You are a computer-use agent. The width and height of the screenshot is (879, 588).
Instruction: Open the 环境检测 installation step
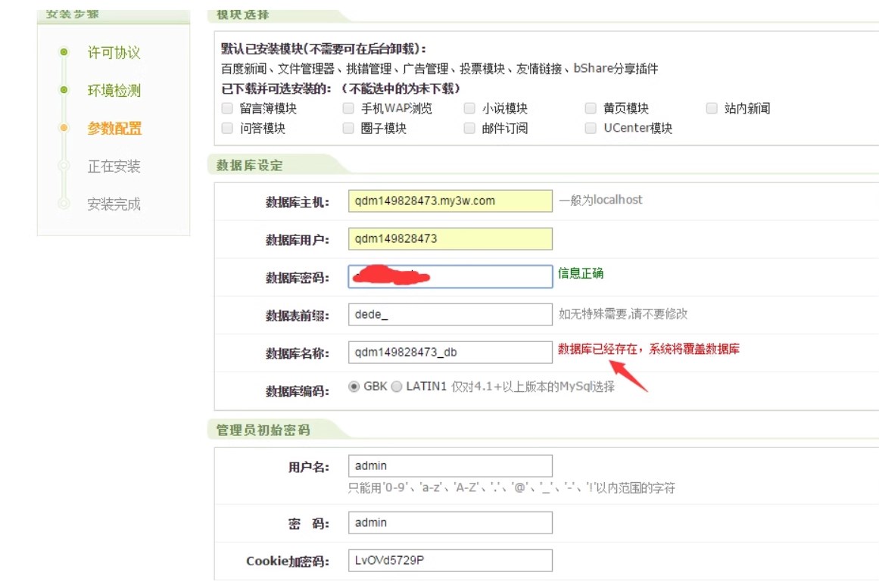[x=114, y=91]
